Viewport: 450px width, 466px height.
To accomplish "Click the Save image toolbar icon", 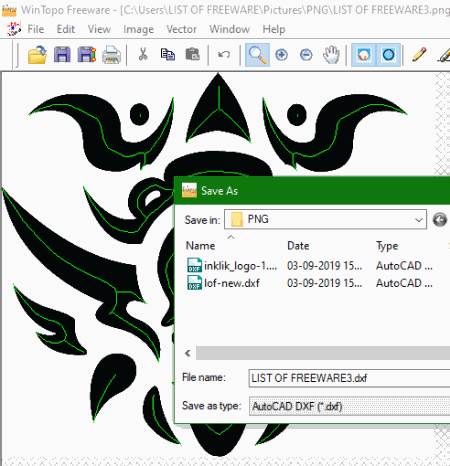I will coord(62,55).
